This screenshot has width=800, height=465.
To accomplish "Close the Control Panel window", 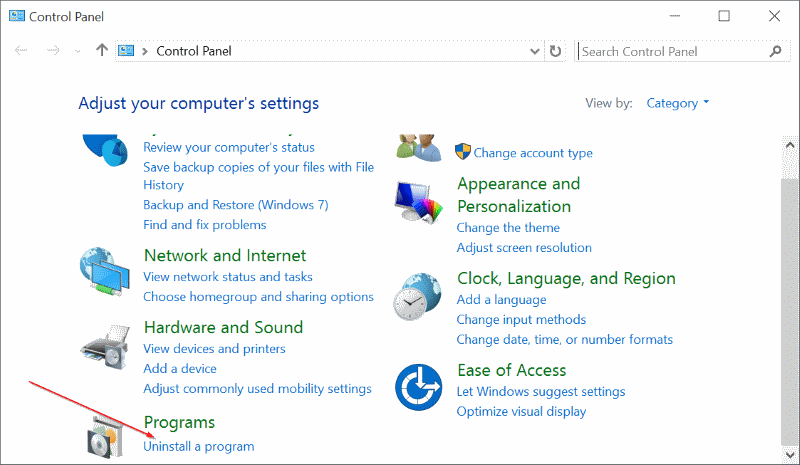I will point(774,16).
